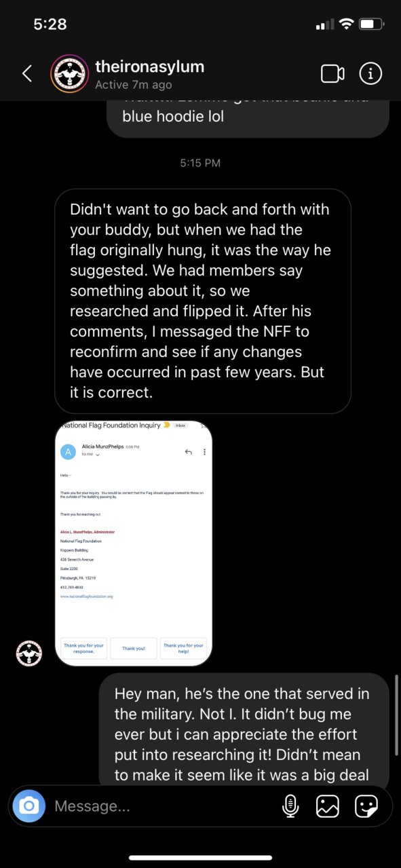
Task: Tap the 5:15 PM timestamp
Action: 200,163
